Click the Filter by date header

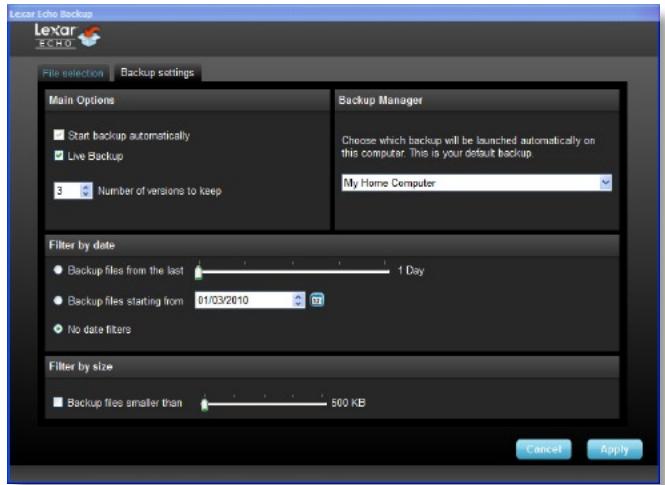click(x=332, y=245)
